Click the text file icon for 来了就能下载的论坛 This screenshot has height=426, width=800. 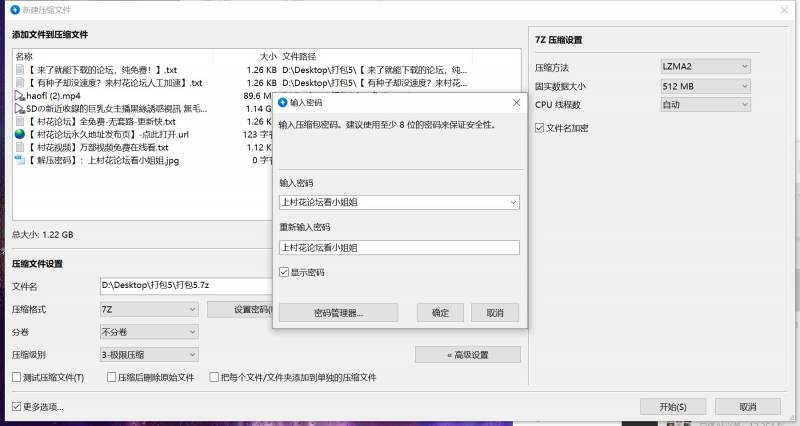coord(19,70)
